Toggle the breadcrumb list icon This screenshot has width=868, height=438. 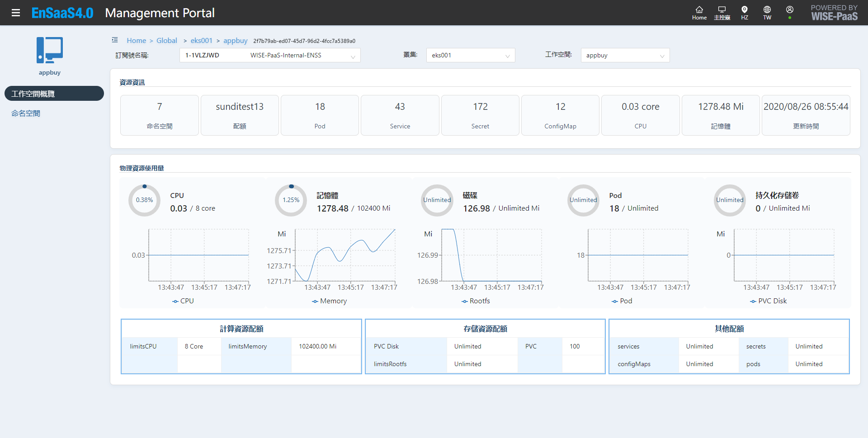115,40
